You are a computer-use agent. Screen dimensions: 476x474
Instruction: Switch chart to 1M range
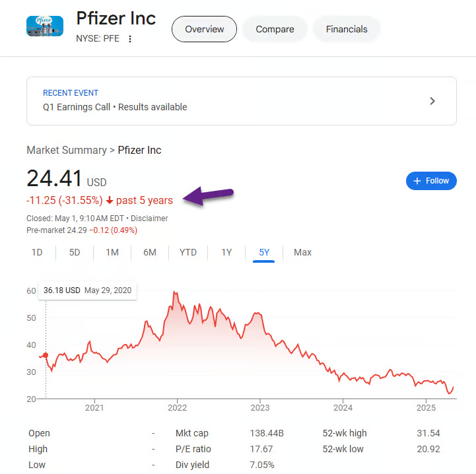(x=112, y=252)
